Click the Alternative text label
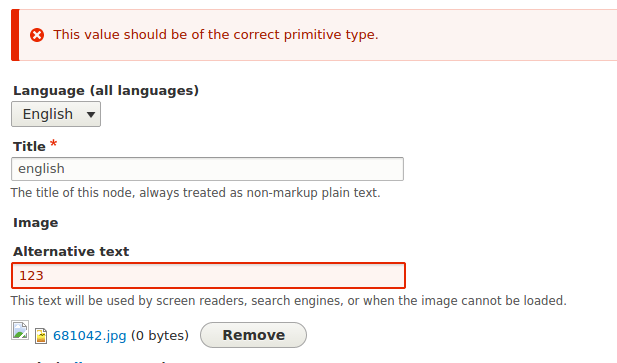The height and width of the screenshot is (363, 617). (71, 251)
